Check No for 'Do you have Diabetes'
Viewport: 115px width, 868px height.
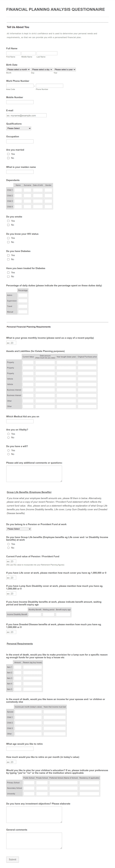tap(8, 259)
